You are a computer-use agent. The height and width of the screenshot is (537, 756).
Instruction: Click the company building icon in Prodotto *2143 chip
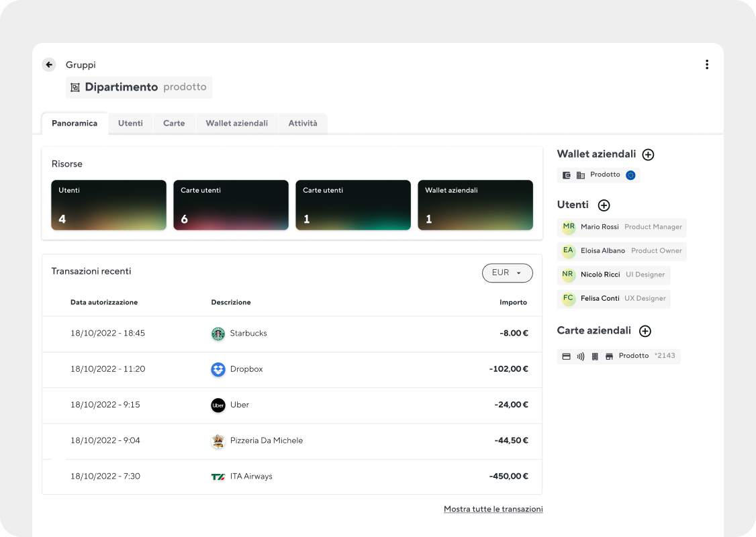click(595, 356)
